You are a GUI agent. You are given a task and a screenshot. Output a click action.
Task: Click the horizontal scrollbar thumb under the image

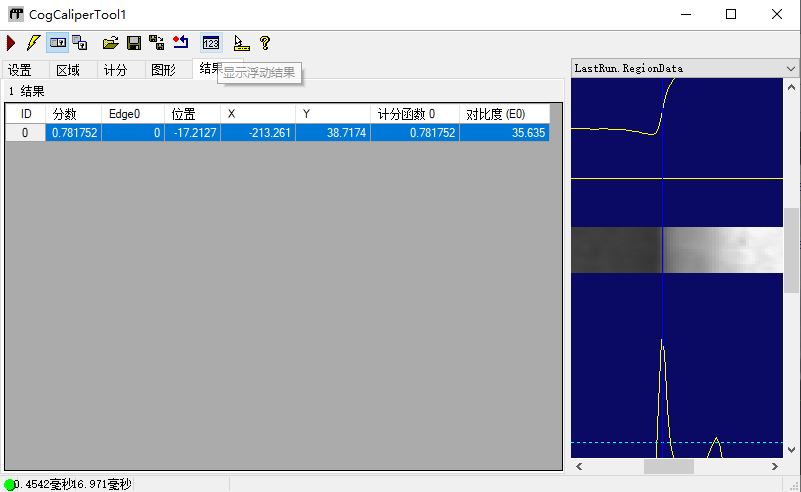pos(668,467)
